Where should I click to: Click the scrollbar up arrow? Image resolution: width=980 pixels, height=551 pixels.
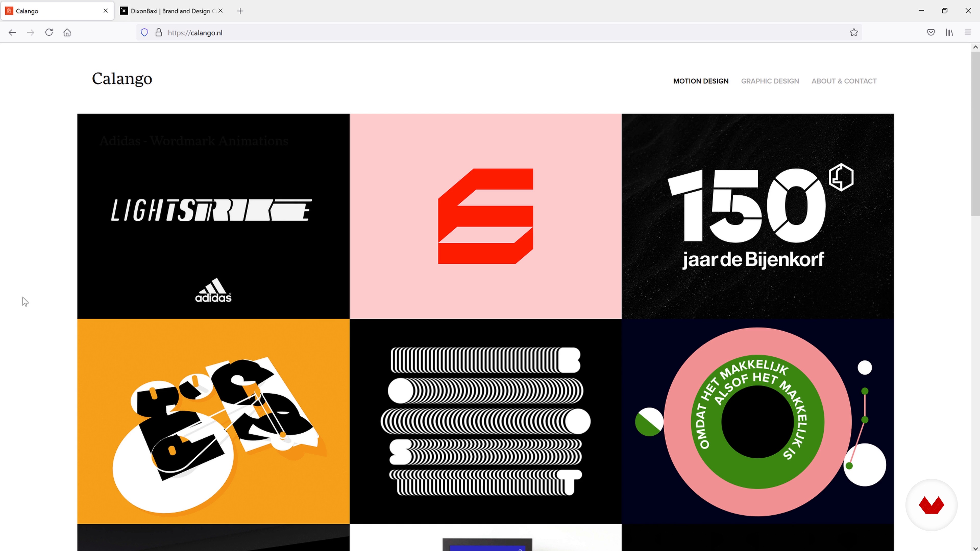pos(975,47)
